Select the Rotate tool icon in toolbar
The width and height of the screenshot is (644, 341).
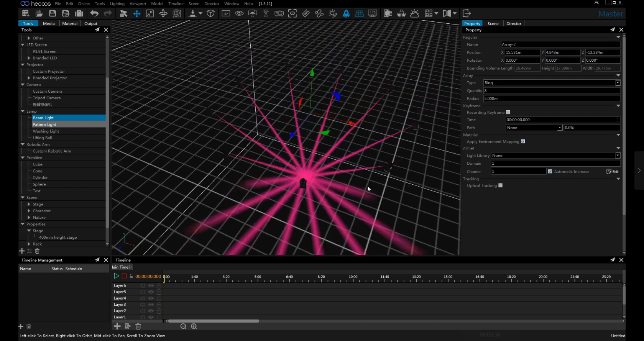(163, 13)
